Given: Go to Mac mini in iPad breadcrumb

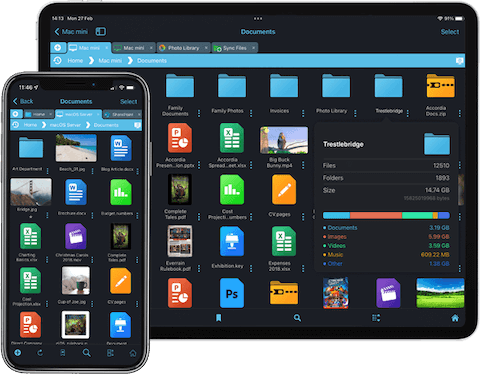Looking at the screenshot, I should click(110, 61).
